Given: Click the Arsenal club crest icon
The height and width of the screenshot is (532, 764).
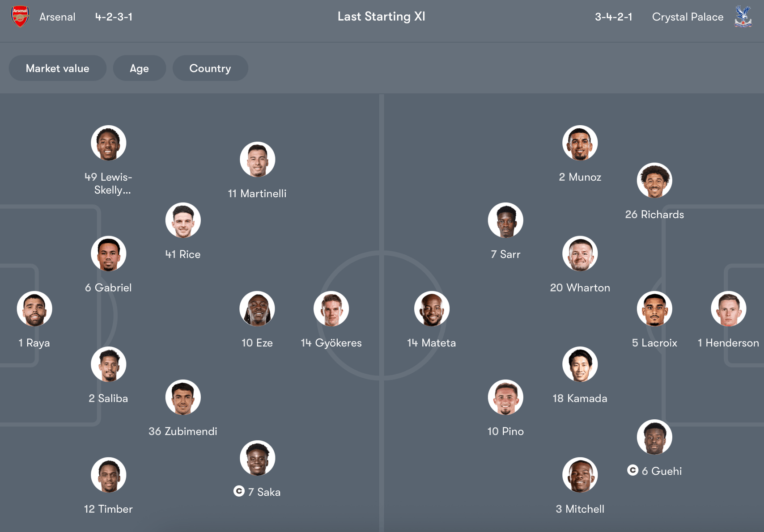Looking at the screenshot, I should click(x=20, y=17).
